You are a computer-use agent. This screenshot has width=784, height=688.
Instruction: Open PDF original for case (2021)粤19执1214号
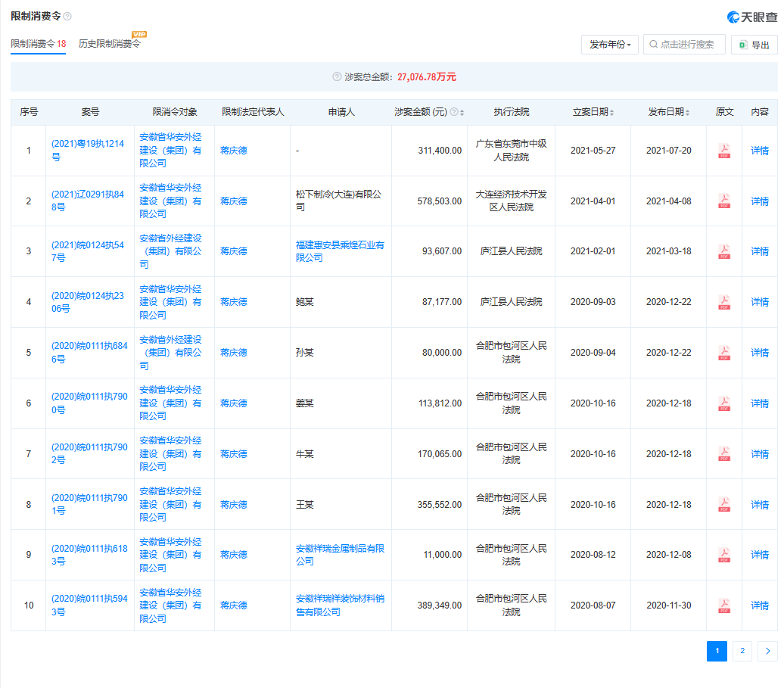pos(723,151)
